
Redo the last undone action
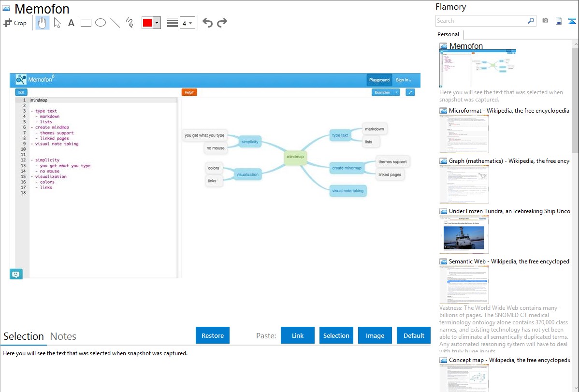[222, 23]
